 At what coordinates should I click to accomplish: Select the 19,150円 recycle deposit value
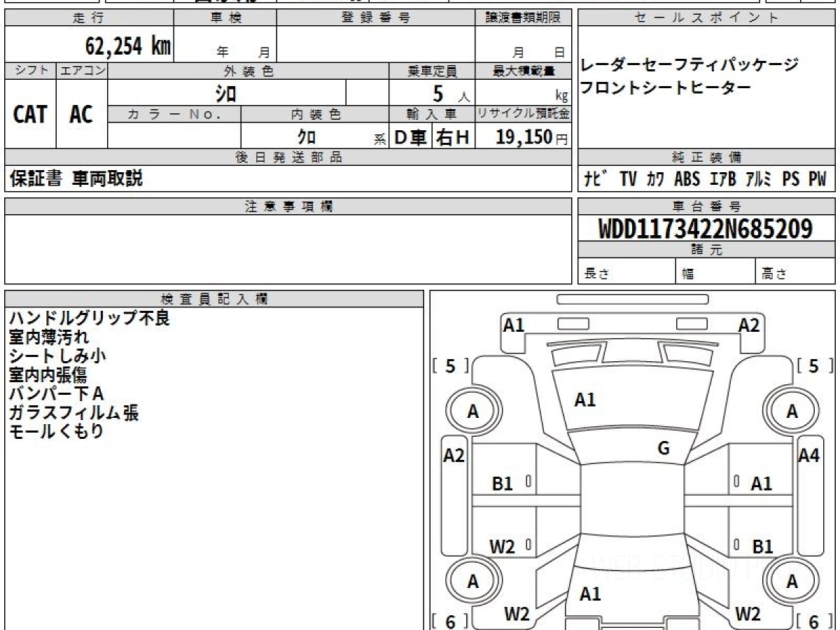click(x=532, y=138)
